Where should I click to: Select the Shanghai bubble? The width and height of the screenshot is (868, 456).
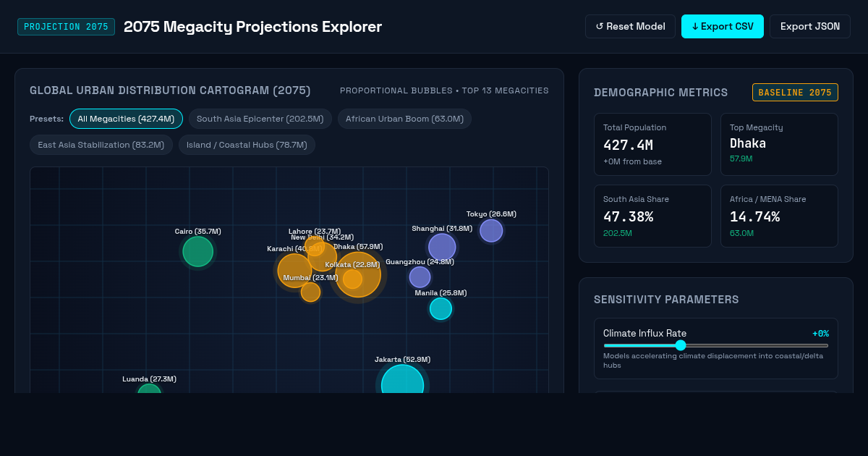pos(442,247)
